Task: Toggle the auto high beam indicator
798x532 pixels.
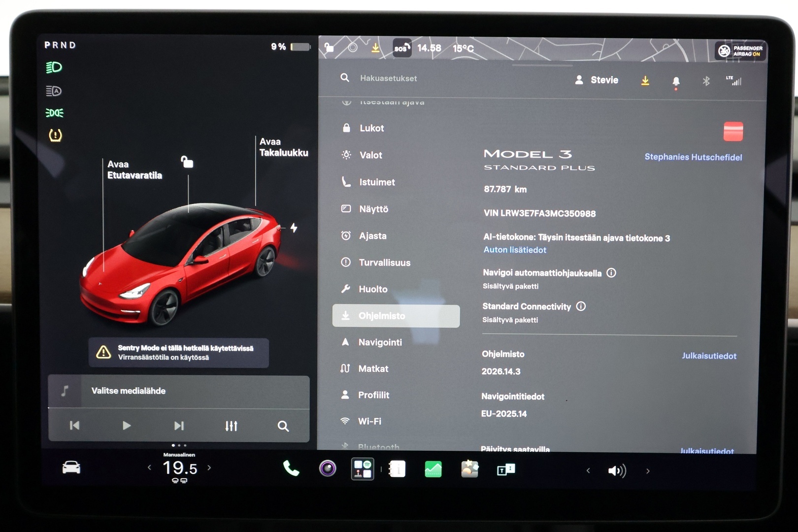Action: (x=54, y=91)
